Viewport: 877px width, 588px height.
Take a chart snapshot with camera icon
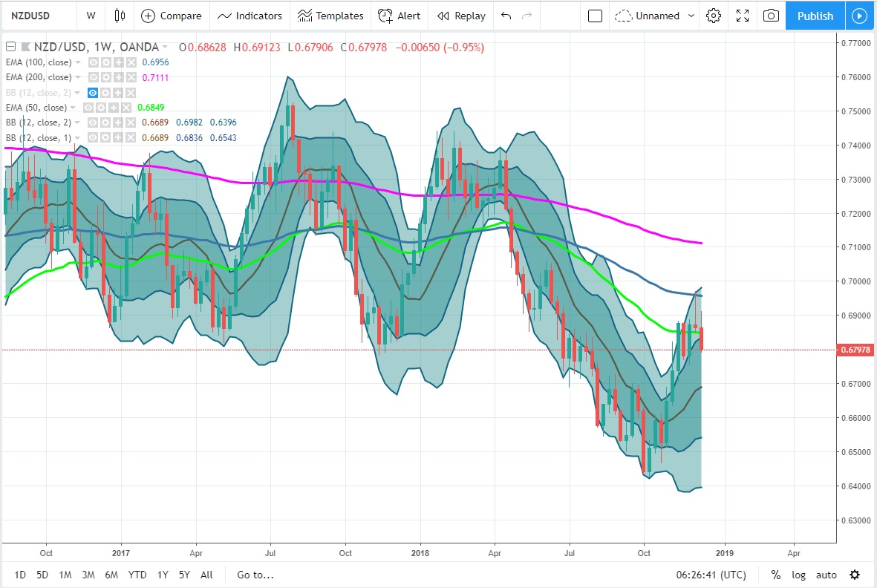[772, 16]
